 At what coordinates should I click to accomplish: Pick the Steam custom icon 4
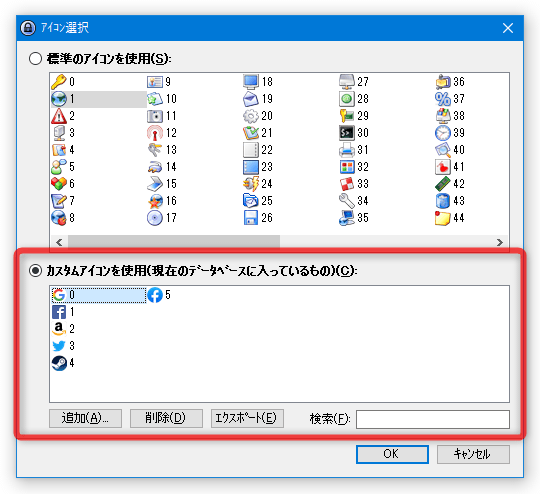(x=59, y=363)
